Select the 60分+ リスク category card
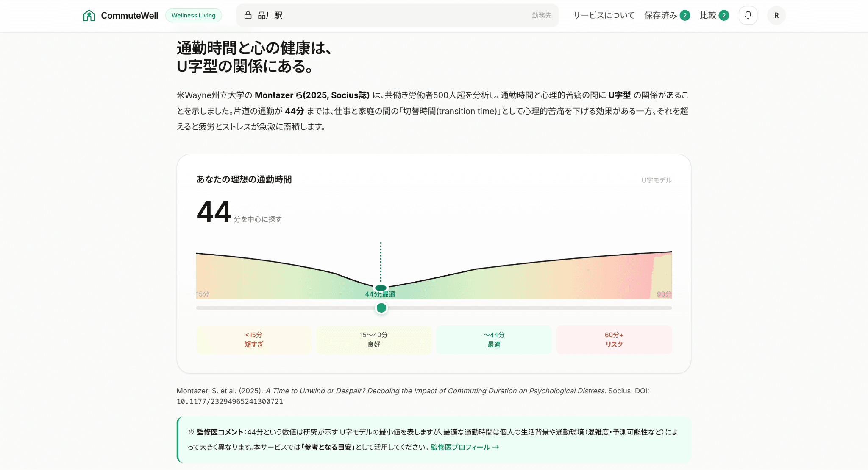The image size is (868, 470). (614, 340)
